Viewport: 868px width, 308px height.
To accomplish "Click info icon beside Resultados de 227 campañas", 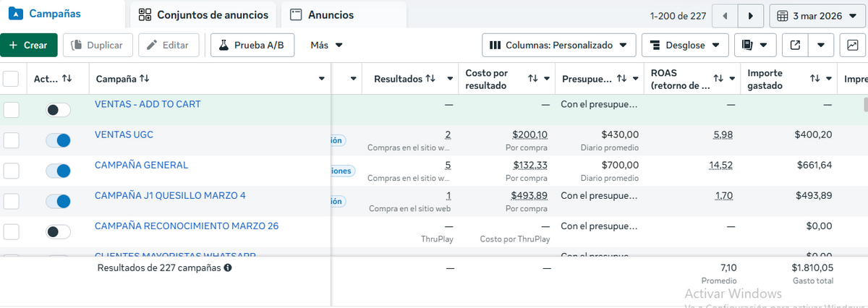I will (x=228, y=268).
